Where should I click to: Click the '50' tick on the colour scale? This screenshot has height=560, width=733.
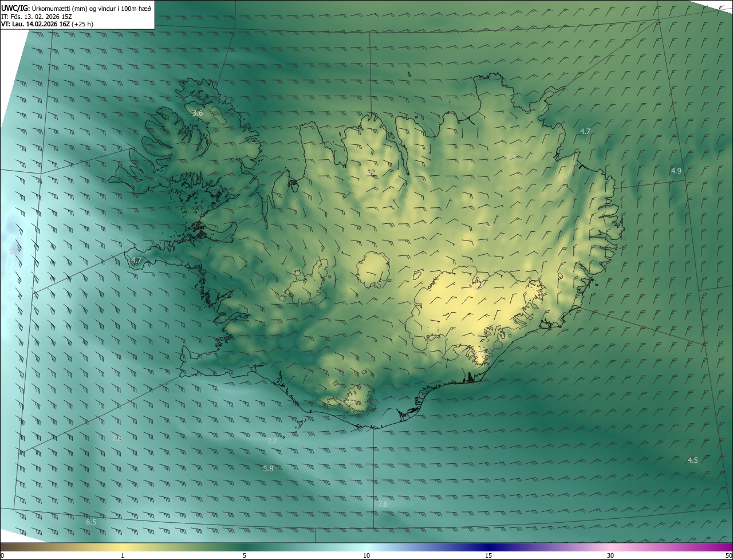pyautogui.click(x=729, y=555)
